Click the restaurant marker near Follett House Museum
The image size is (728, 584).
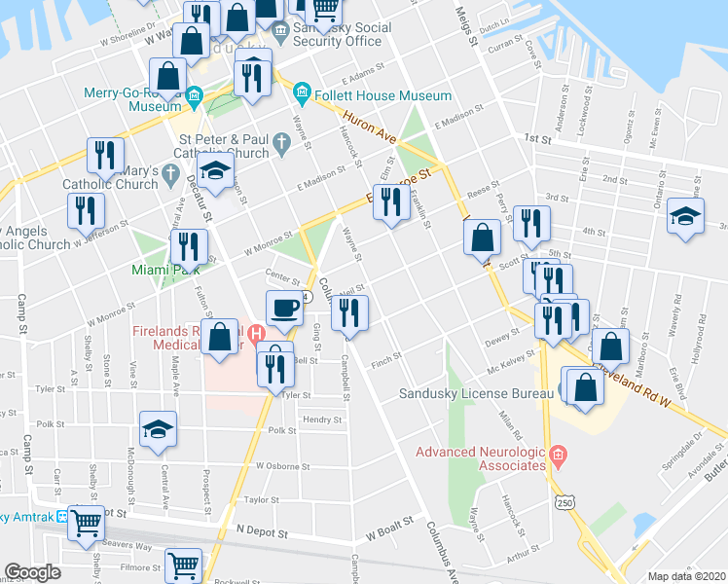(253, 79)
